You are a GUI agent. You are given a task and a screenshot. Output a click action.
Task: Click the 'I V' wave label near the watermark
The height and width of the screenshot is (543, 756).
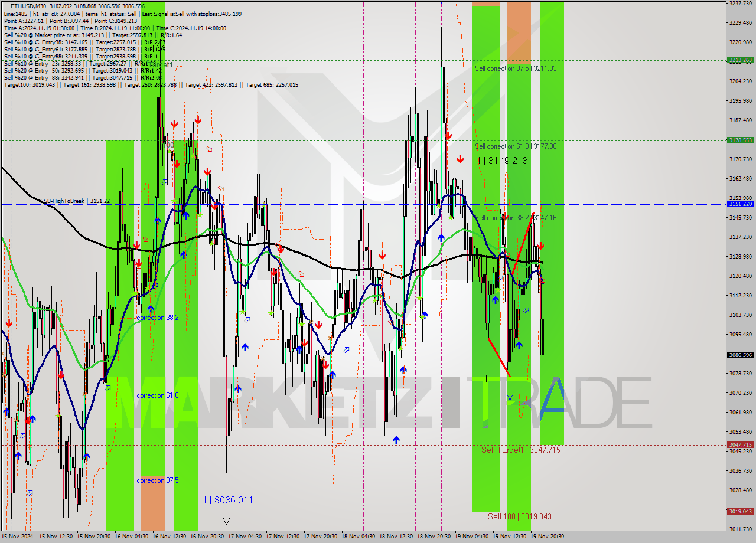click(508, 397)
